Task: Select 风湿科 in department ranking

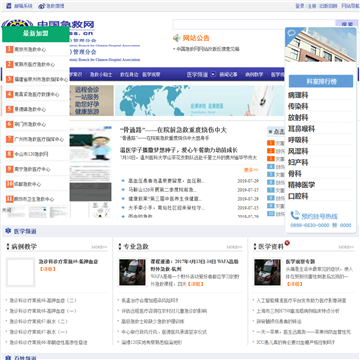Action: (298, 151)
